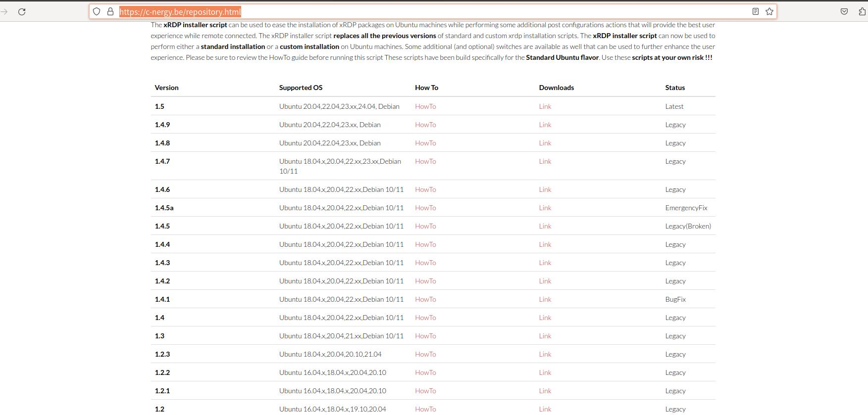
Task: Open HowTo for BugFix version 1.4.1
Action: pos(425,299)
